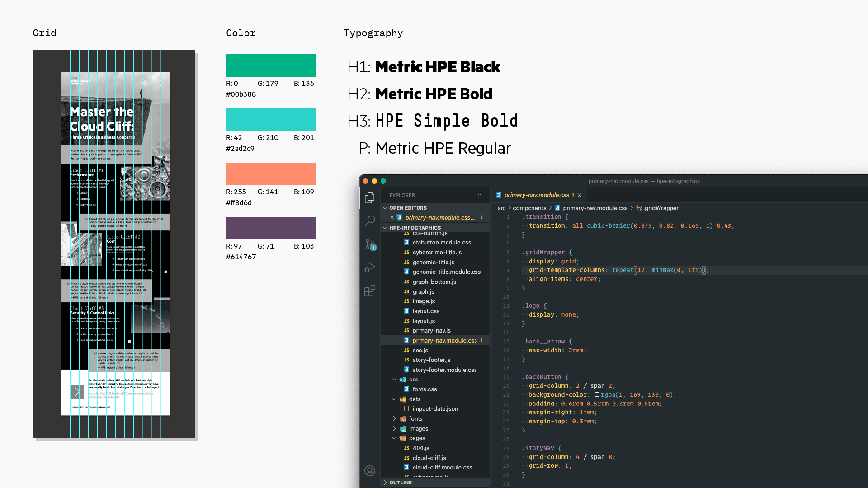Close the primary-nav.module.css editor tab

coord(580,195)
